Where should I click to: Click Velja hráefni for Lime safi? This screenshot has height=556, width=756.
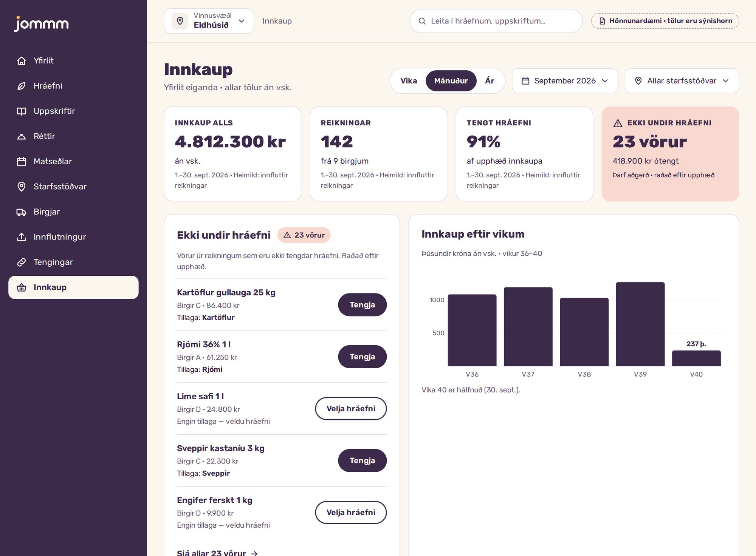click(351, 409)
